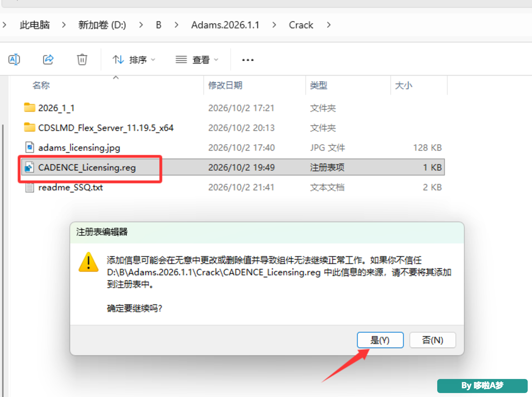Sort by the 类型 column header
This screenshot has height=397, width=532.
(319, 85)
